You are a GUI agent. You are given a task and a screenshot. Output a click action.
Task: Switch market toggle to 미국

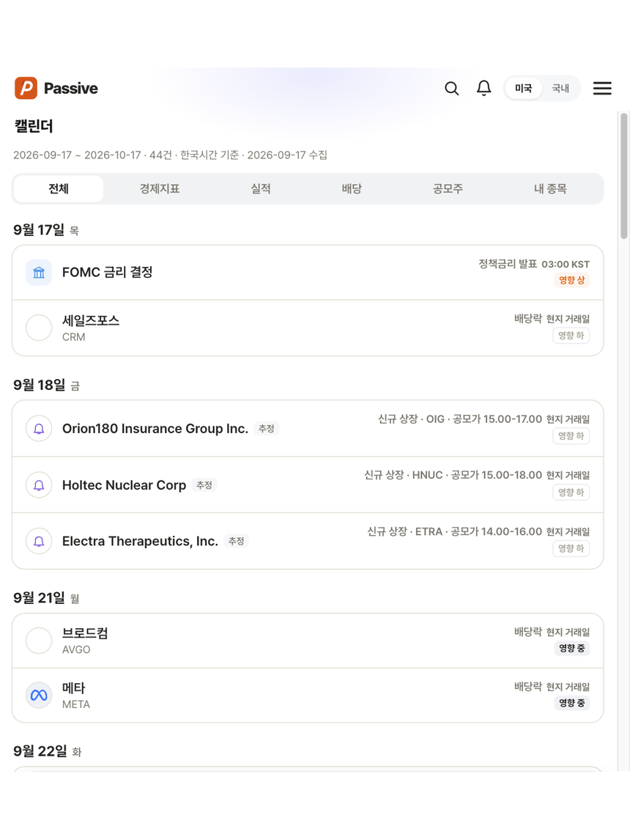point(524,89)
